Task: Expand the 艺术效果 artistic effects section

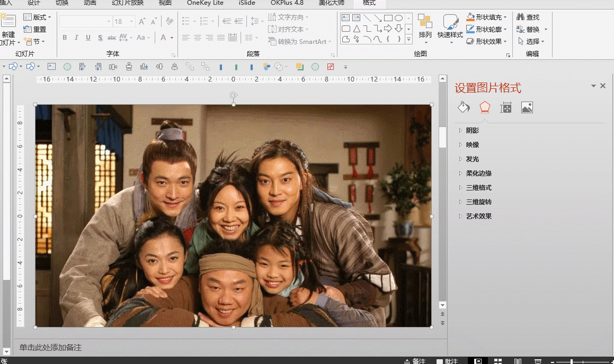Action: point(478,216)
